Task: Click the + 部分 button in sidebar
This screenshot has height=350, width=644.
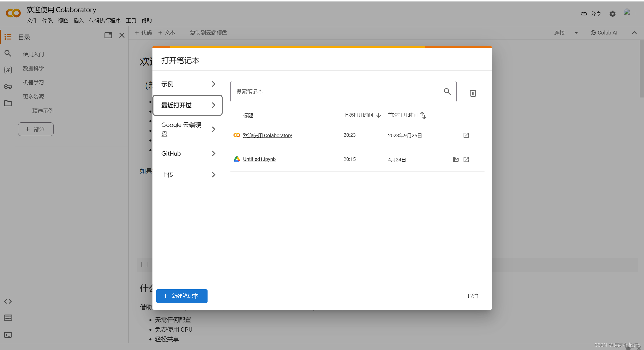Action: coord(36,129)
